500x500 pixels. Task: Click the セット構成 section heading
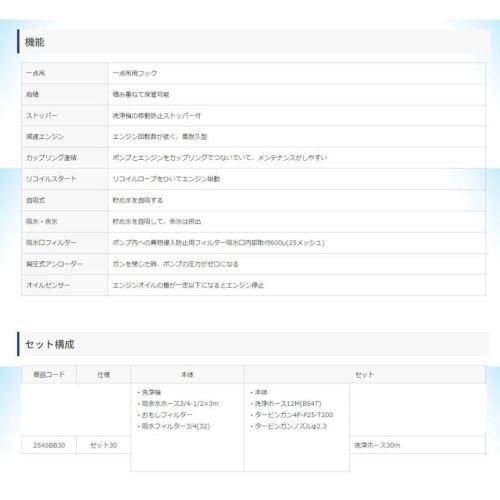(x=50, y=344)
